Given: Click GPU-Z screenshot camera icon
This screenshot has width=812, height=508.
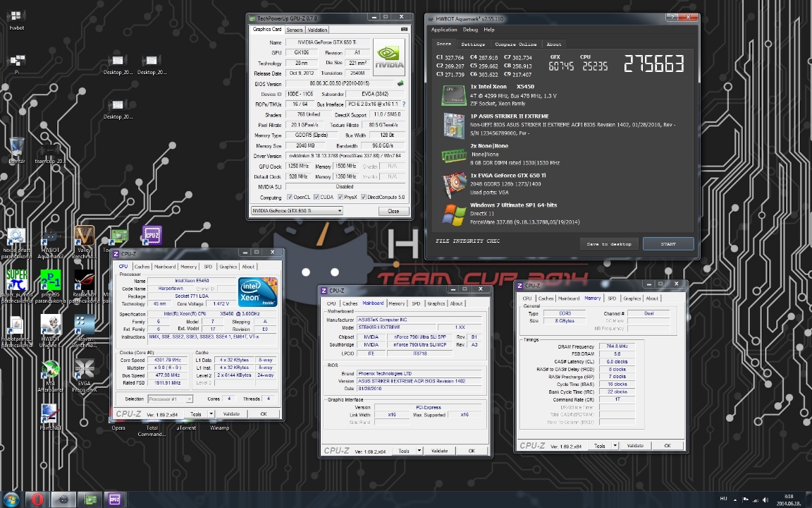Looking at the screenshot, I should click(x=404, y=30).
